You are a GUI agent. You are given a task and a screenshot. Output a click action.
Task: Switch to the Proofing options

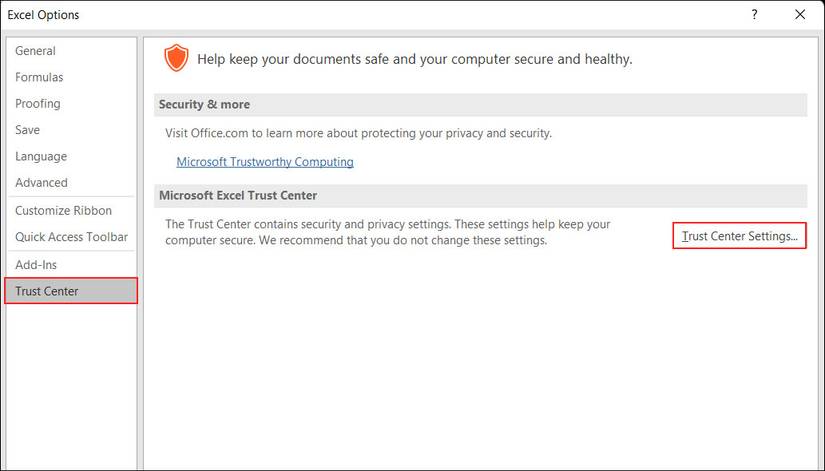point(38,104)
